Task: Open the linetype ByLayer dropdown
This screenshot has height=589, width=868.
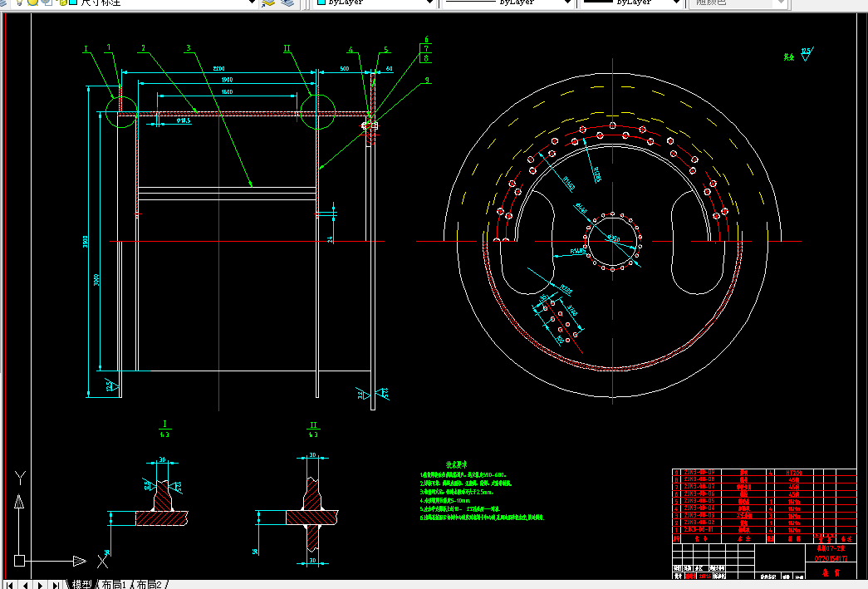Action: 566,2
